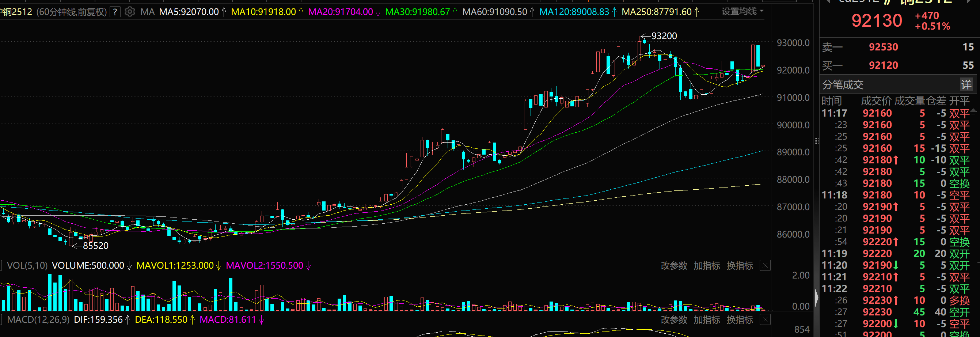Click the dotted splitter handle beside the price axis
980x337 pixels.
[816, 141]
